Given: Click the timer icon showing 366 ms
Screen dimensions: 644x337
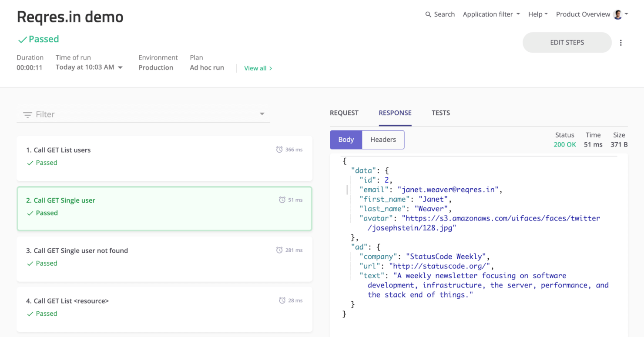Looking at the screenshot, I should [279, 149].
